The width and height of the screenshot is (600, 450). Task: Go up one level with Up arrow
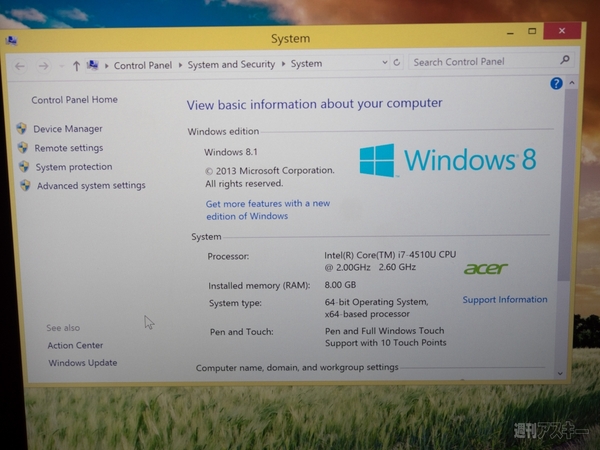click(x=76, y=66)
